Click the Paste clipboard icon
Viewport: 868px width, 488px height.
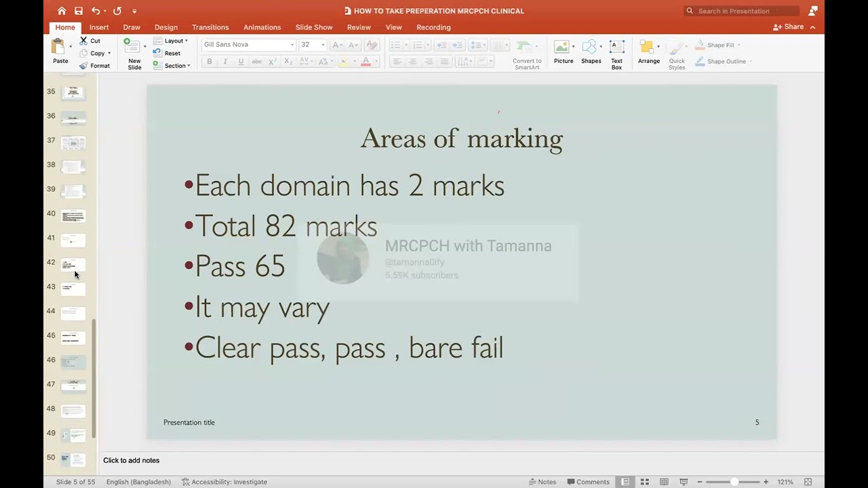click(58, 47)
